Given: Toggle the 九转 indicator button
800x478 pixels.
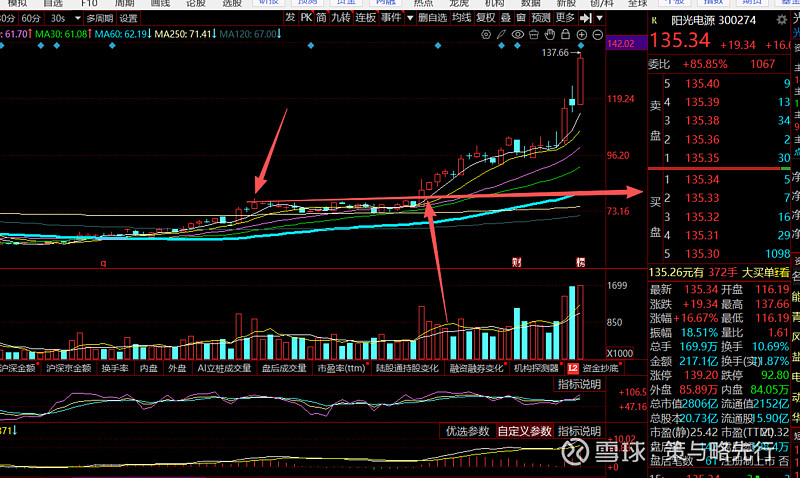Looking at the screenshot, I should click(x=340, y=18).
